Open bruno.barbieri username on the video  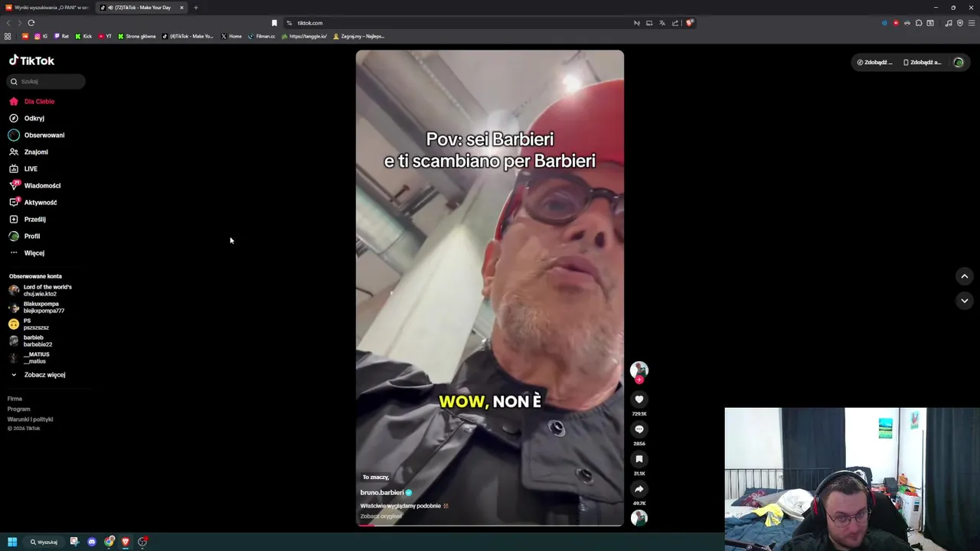tap(382, 493)
